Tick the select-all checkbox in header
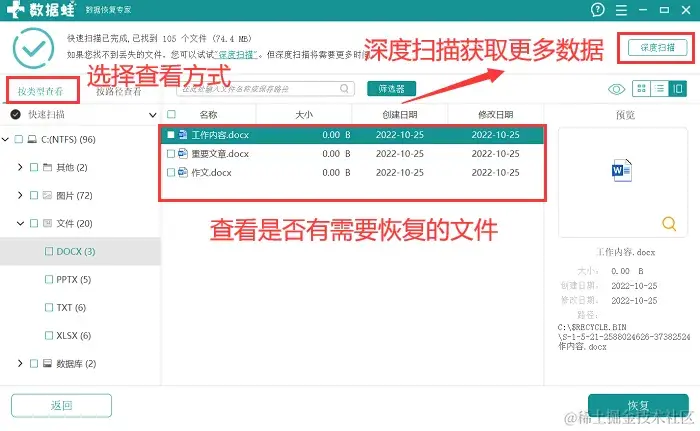Image resolution: width=700 pixels, height=431 pixels. pyautogui.click(x=171, y=114)
